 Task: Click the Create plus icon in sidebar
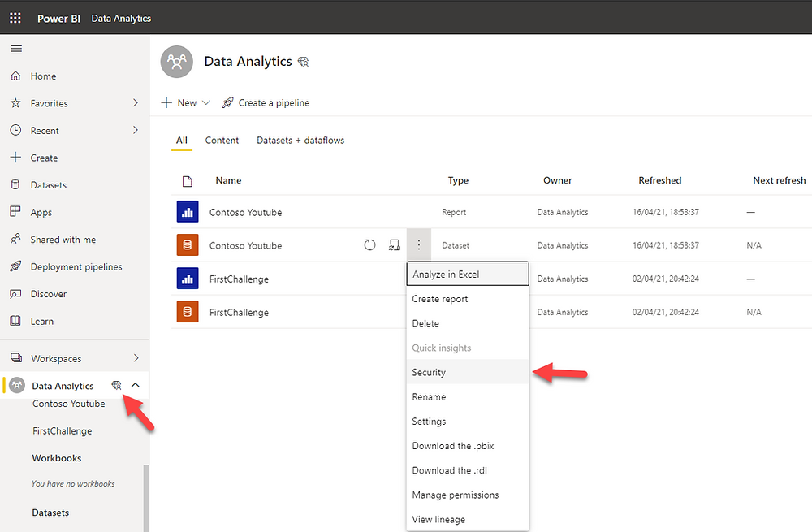tap(16, 158)
